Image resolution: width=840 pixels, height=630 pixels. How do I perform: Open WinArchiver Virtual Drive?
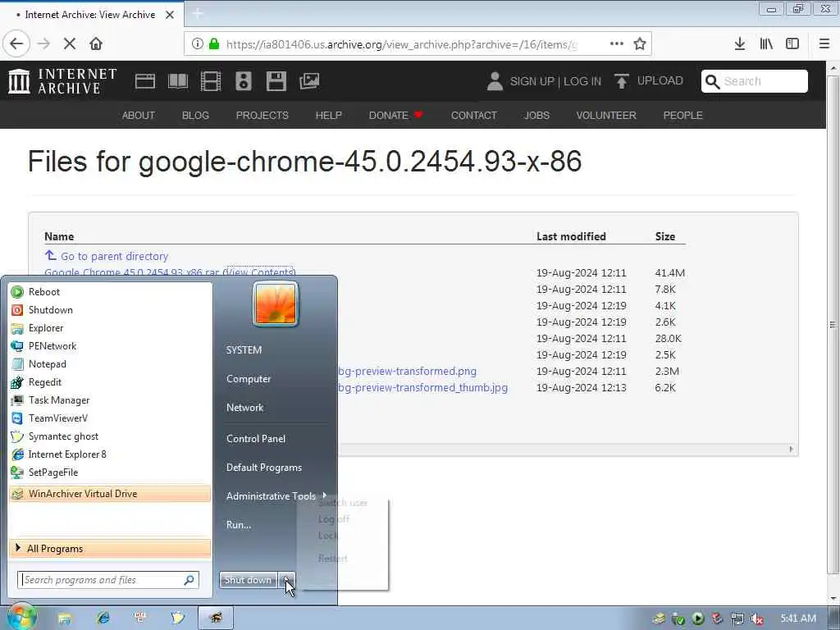[x=110, y=494]
